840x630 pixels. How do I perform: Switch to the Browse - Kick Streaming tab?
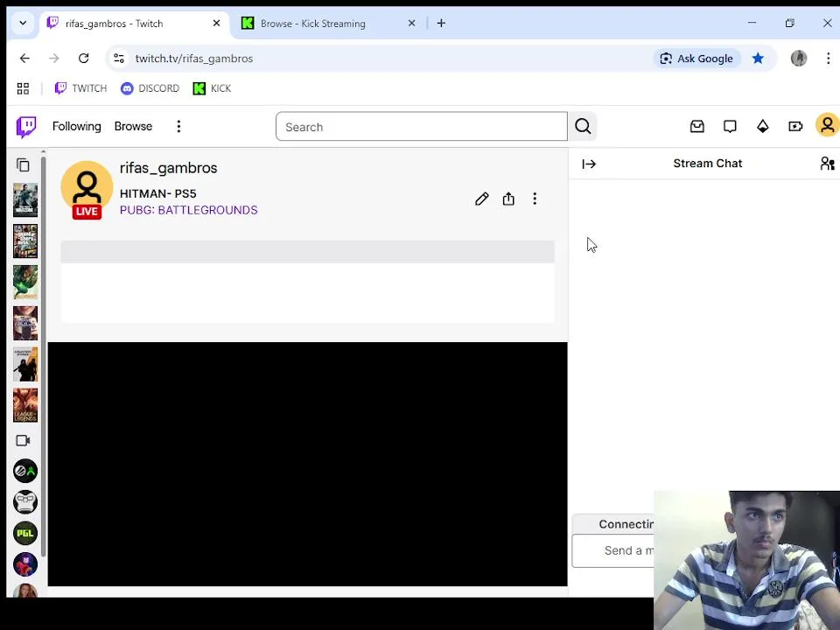pos(313,24)
